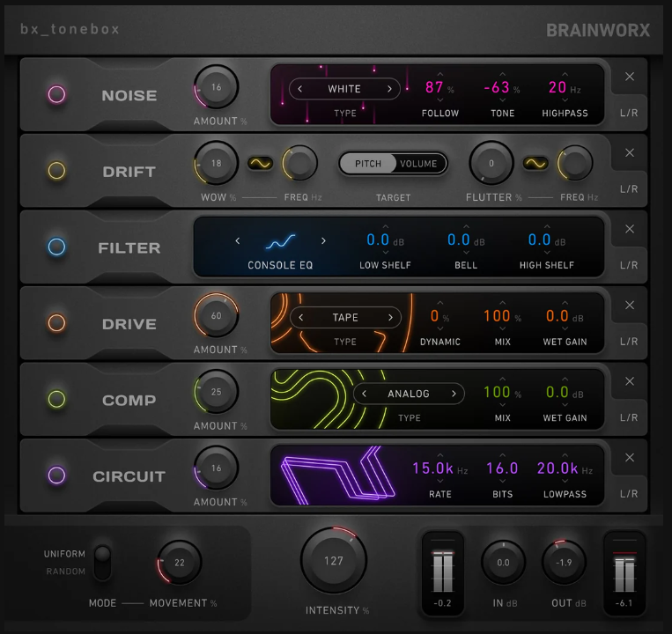Click the CIRCUIT amount knob

tap(216, 468)
